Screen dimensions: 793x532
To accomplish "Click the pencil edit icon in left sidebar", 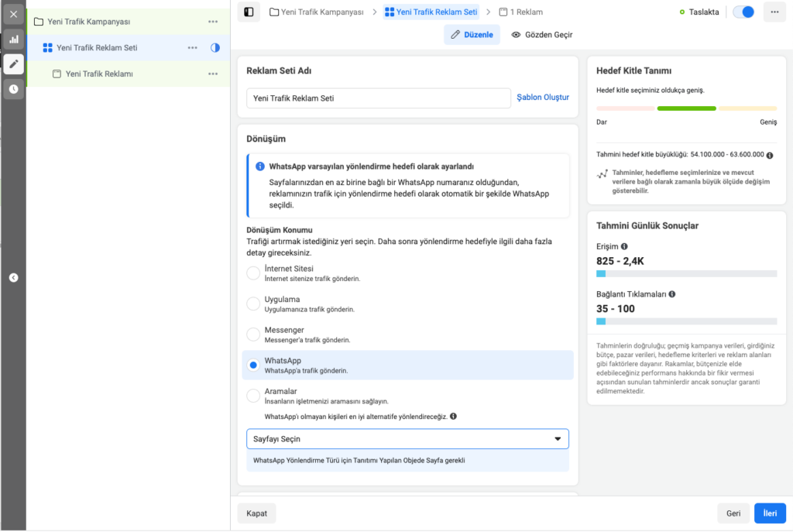I will [x=13, y=63].
